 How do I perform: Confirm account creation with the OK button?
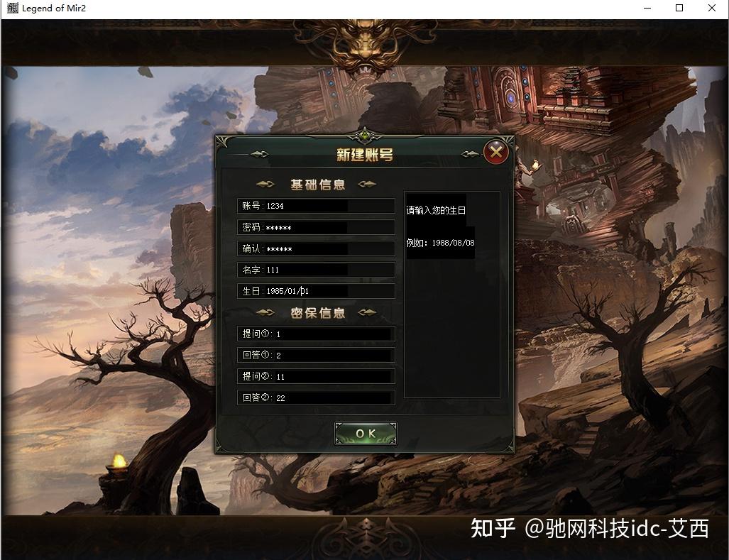coord(366,433)
